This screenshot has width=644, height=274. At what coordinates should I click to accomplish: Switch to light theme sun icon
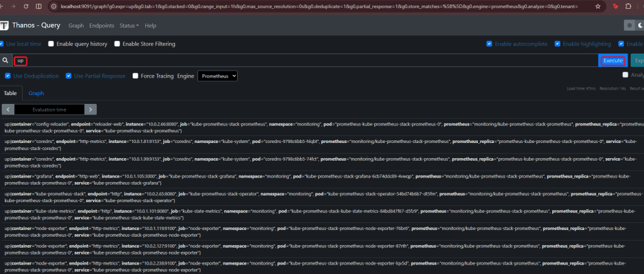629,25
